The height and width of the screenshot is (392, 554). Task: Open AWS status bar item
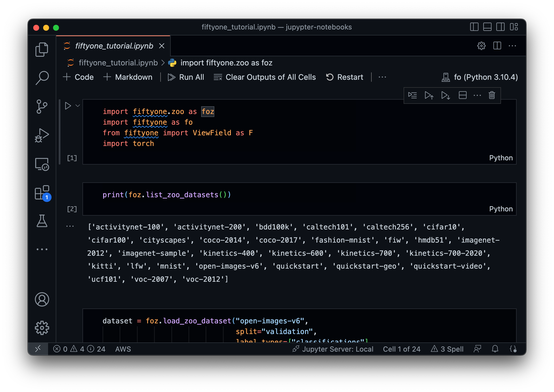pos(123,349)
